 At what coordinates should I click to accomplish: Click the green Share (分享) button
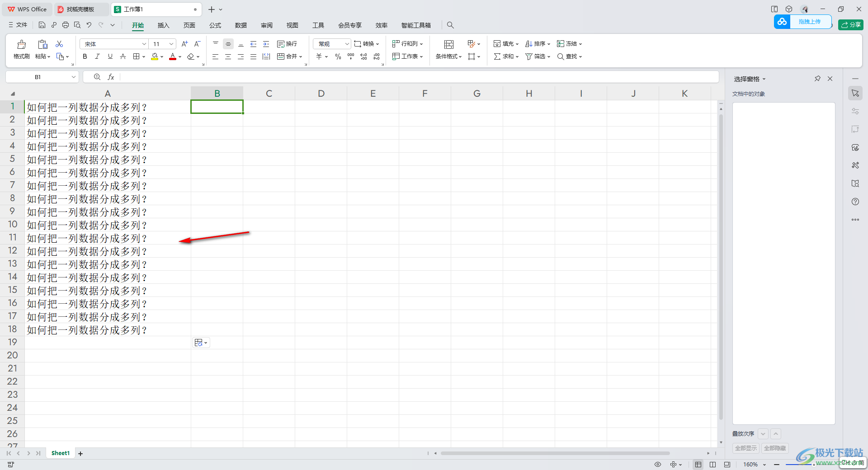850,25
